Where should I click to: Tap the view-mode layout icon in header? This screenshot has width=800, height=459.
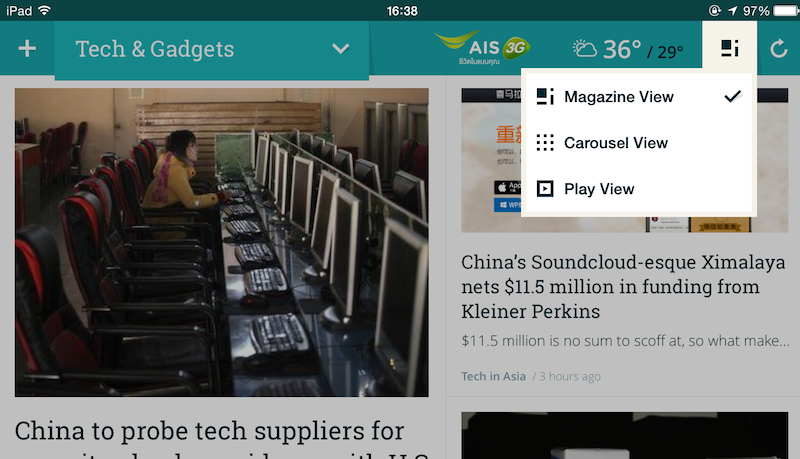(730, 48)
